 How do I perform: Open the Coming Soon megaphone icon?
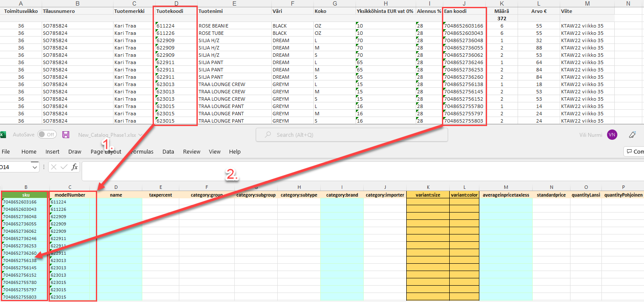632,134
